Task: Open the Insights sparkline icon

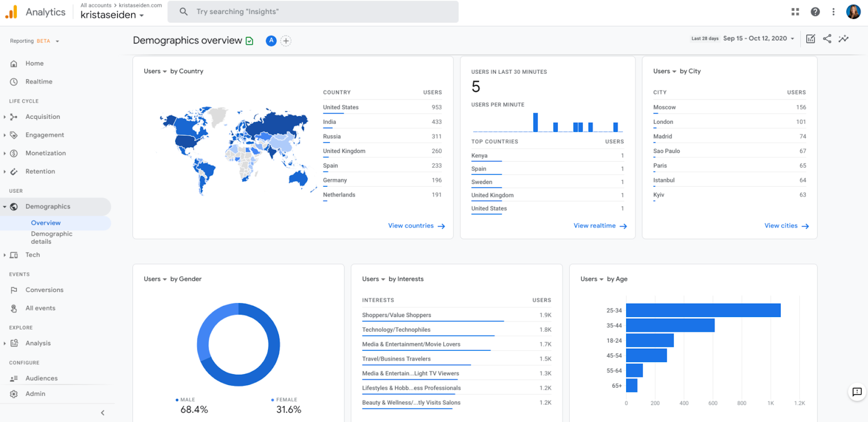Action: (x=844, y=39)
